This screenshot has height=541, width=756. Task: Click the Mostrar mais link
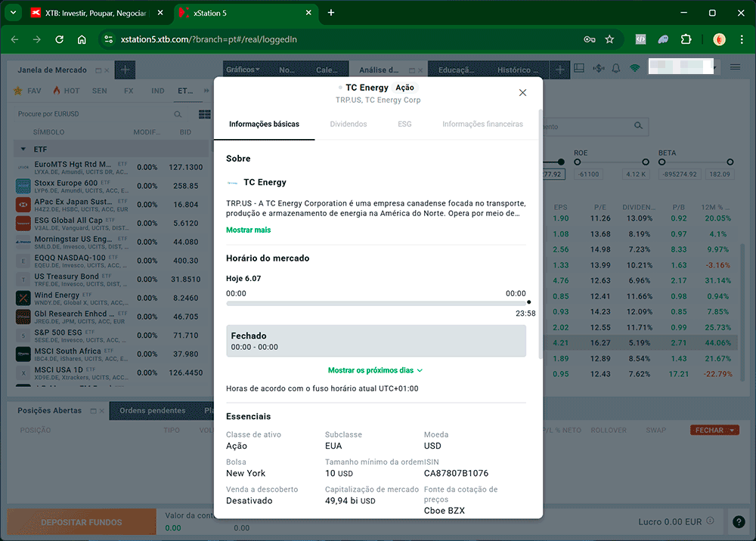coord(248,230)
